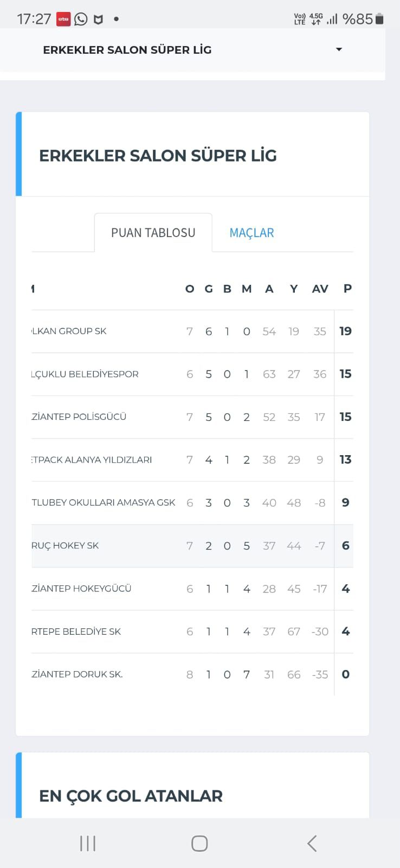
Task: Open the recent apps icon
Action: click(88, 843)
